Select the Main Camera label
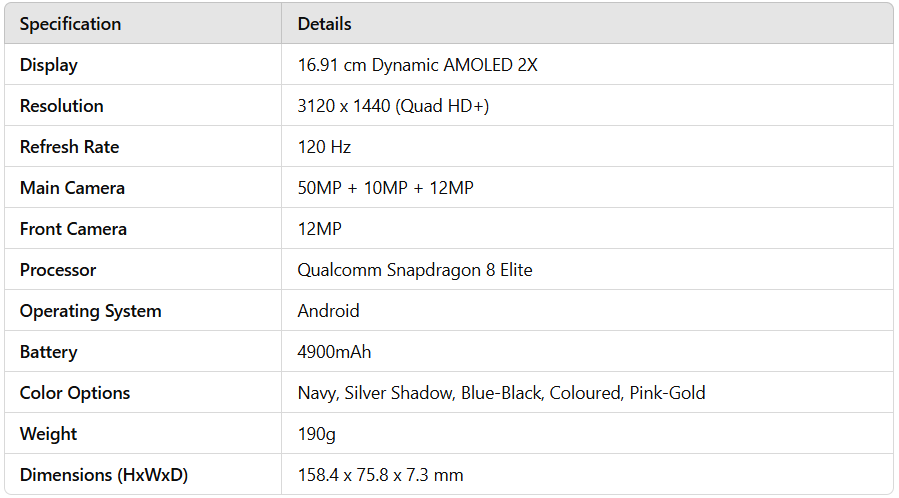899x498 pixels. click(x=72, y=188)
